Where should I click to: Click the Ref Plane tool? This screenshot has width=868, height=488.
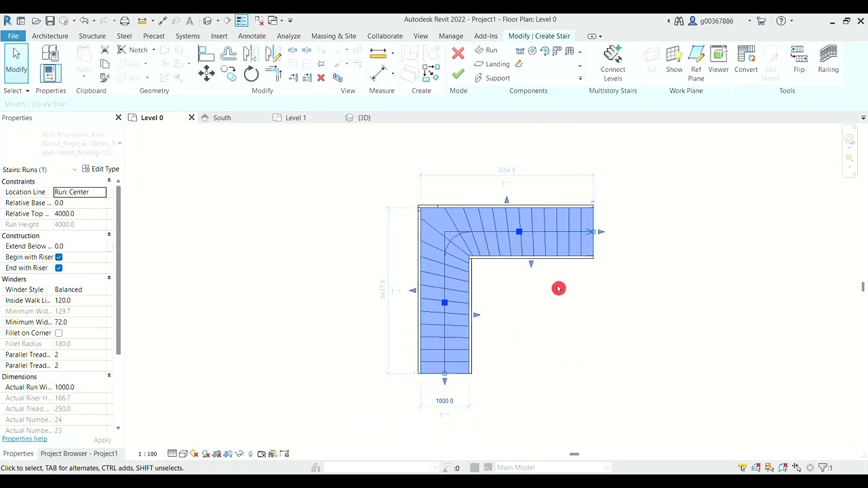[x=696, y=64]
